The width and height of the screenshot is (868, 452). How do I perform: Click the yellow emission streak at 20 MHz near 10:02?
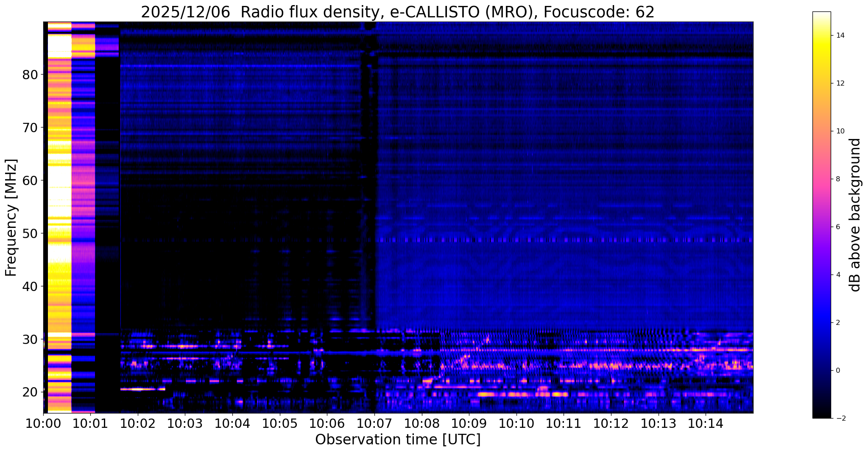(x=142, y=389)
